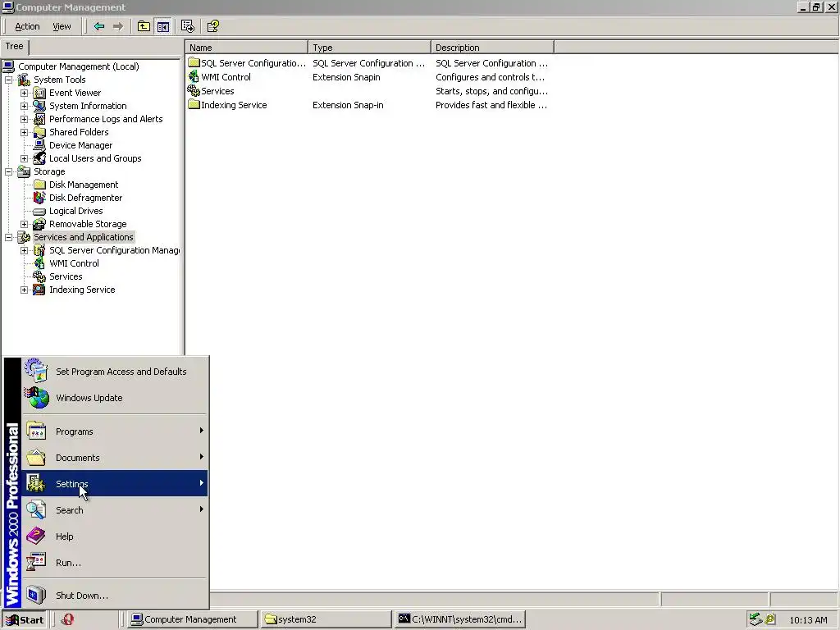Select Logical Drives icon in tree
The height and width of the screenshot is (630, 840).
39,211
